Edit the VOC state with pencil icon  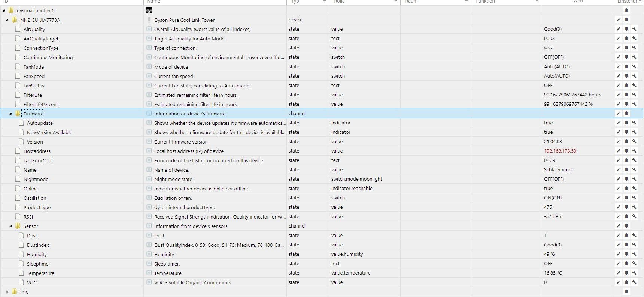pos(618,282)
